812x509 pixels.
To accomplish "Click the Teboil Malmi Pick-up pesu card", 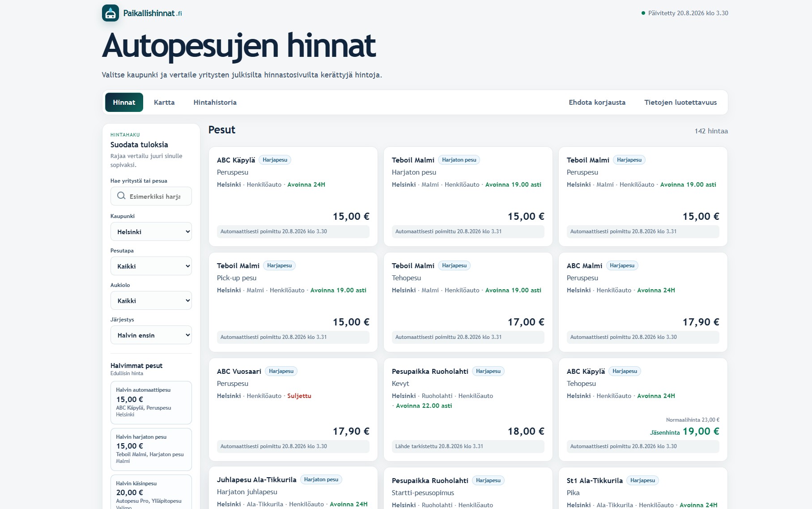I will [293, 302].
